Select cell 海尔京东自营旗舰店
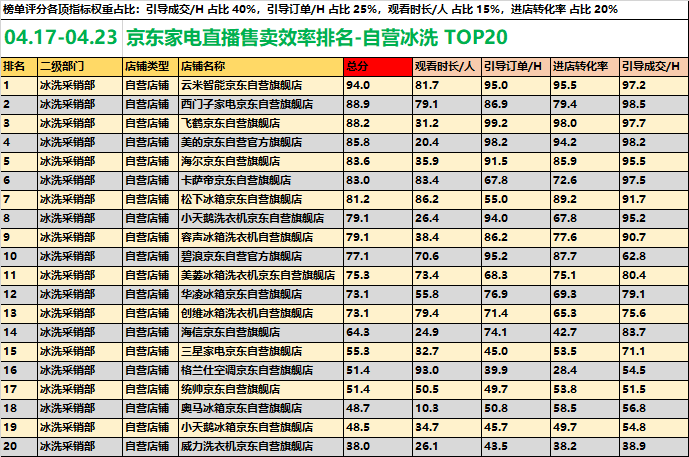 (261, 161)
